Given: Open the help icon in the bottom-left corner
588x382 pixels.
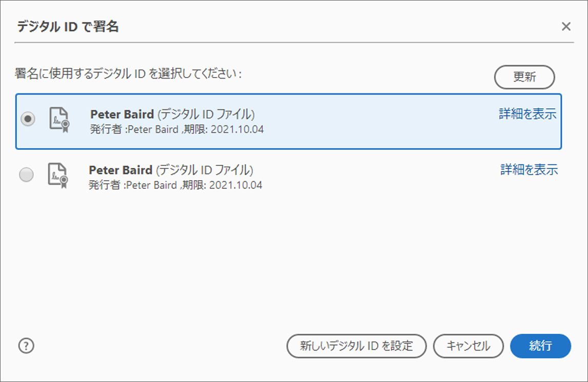Looking at the screenshot, I should click(x=26, y=346).
